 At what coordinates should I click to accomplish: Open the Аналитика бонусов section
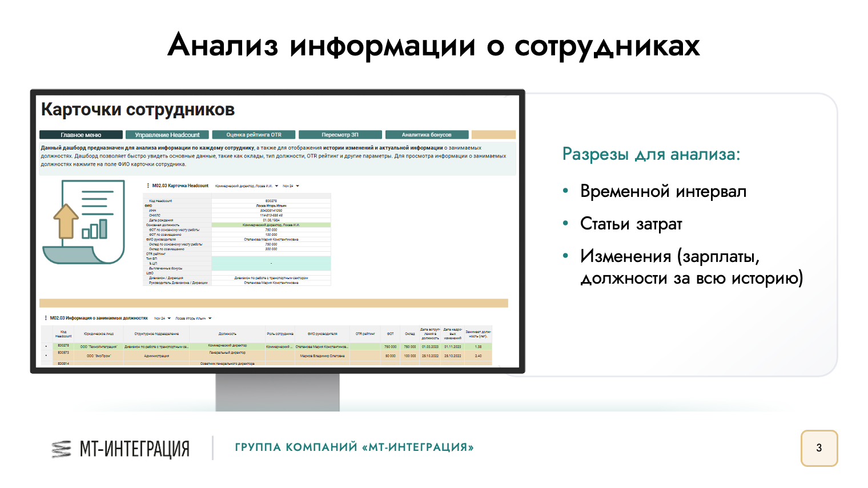(x=427, y=135)
